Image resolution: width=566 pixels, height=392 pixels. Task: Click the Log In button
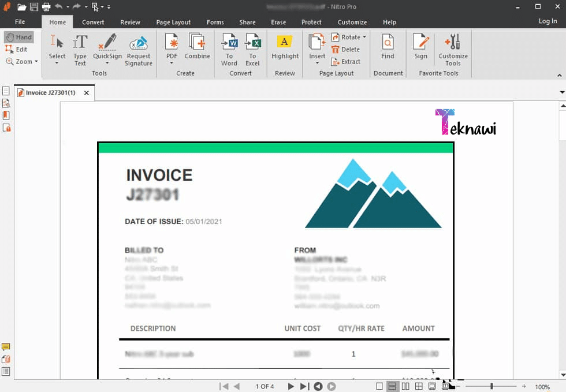coord(548,21)
